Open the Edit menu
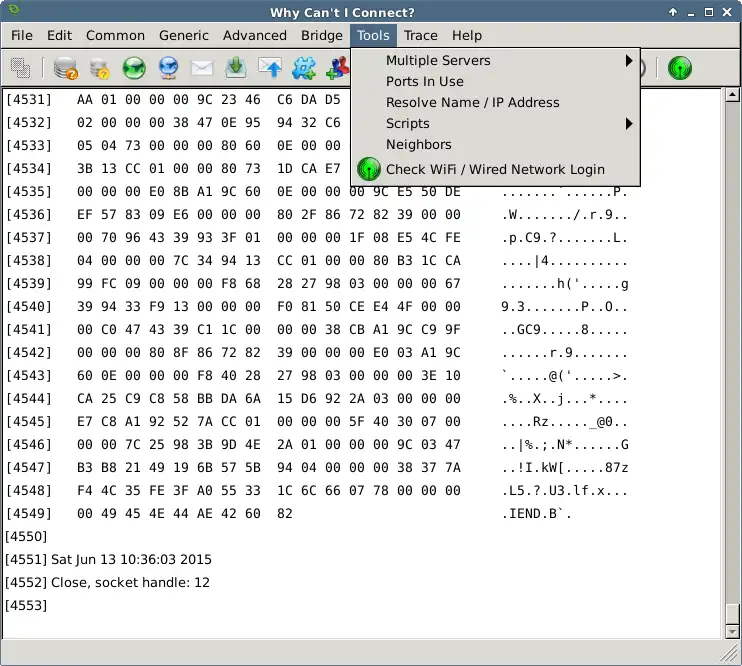Viewport: 742px width, 666px height. point(59,36)
